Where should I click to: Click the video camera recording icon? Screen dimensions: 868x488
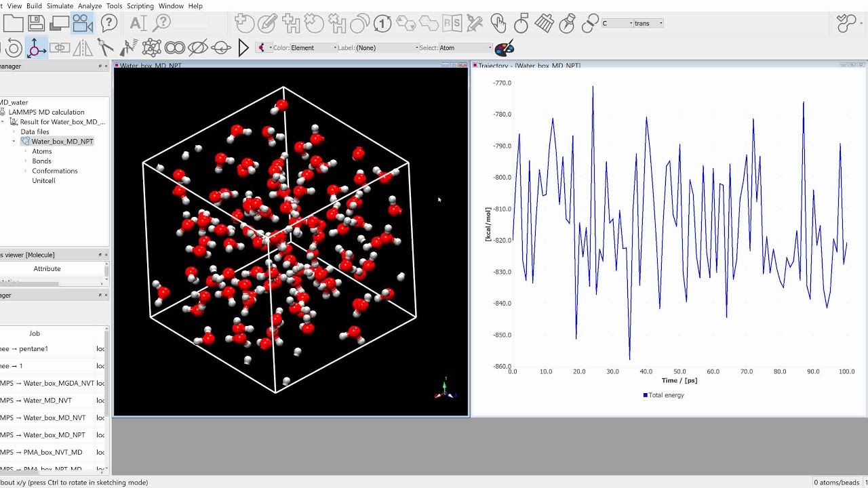[x=83, y=24]
